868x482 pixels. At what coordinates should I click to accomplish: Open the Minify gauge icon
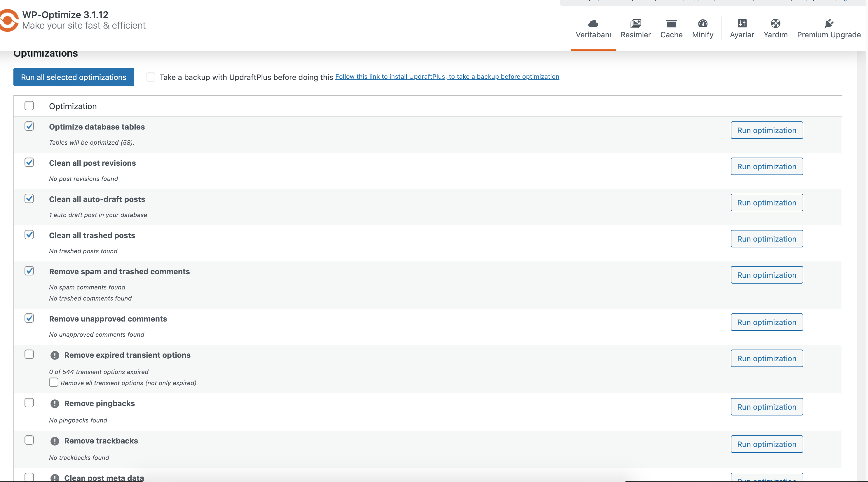pos(703,23)
